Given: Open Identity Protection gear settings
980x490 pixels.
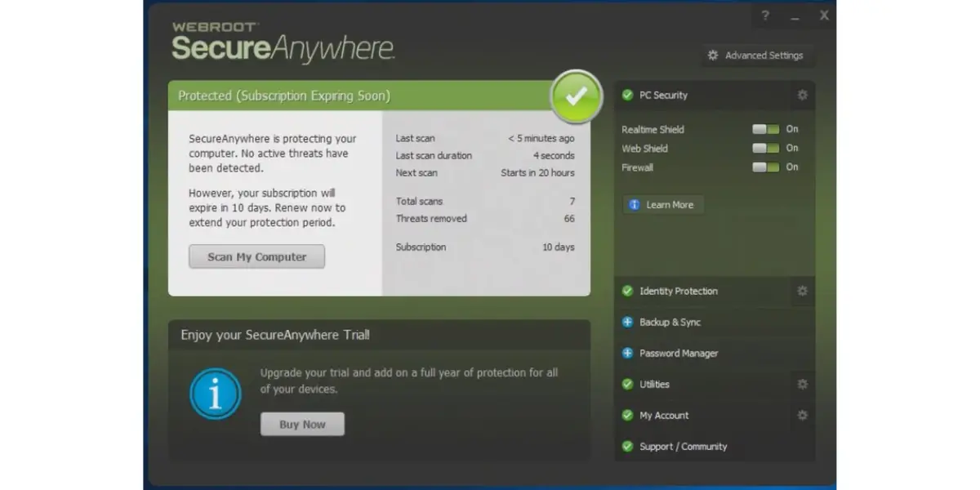Looking at the screenshot, I should click(802, 291).
